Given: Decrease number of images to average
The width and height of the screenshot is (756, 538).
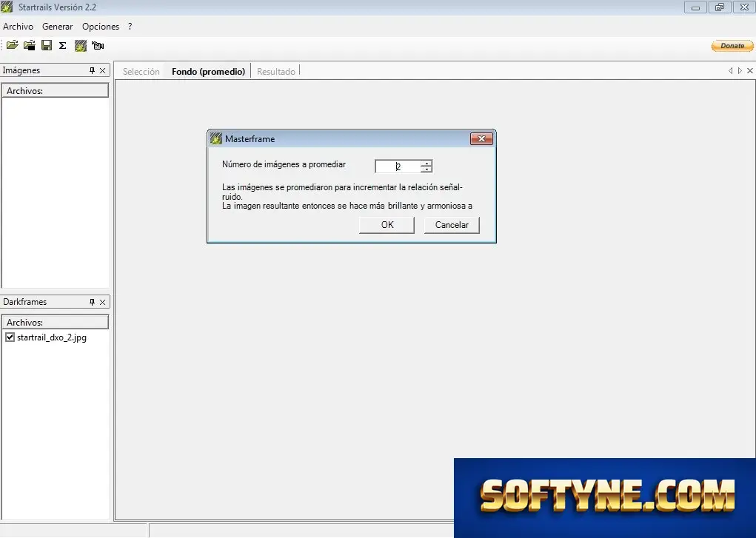Looking at the screenshot, I should pos(426,169).
